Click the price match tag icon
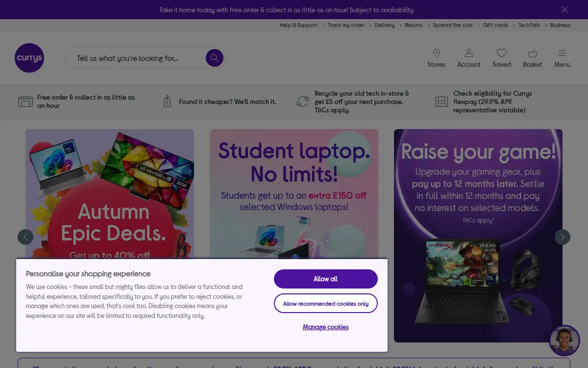 (x=167, y=102)
